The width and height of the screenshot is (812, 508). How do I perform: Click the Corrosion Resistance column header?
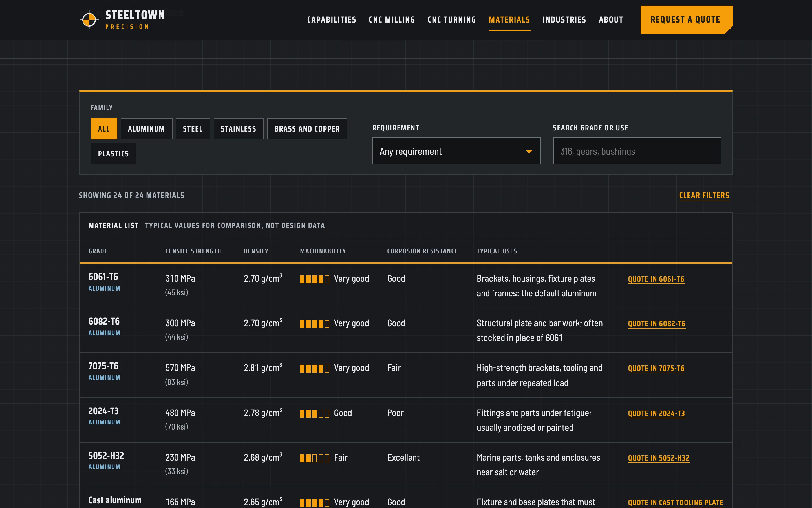422,251
